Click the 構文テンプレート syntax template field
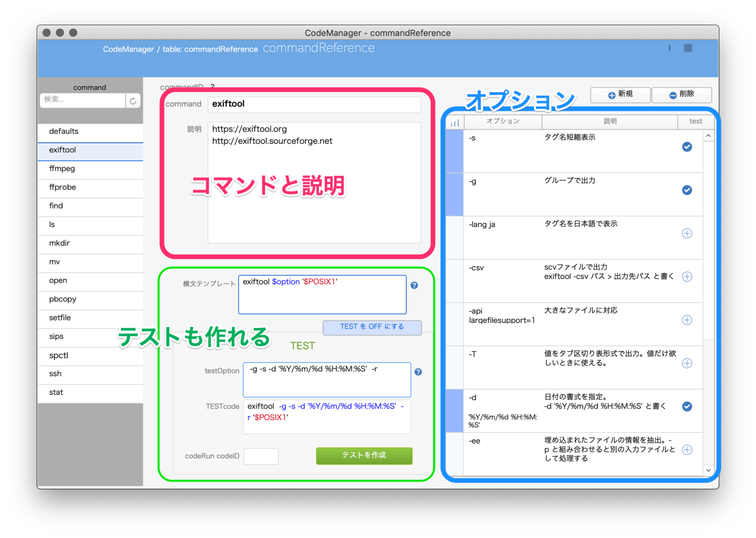756x538 pixels. [x=322, y=294]
